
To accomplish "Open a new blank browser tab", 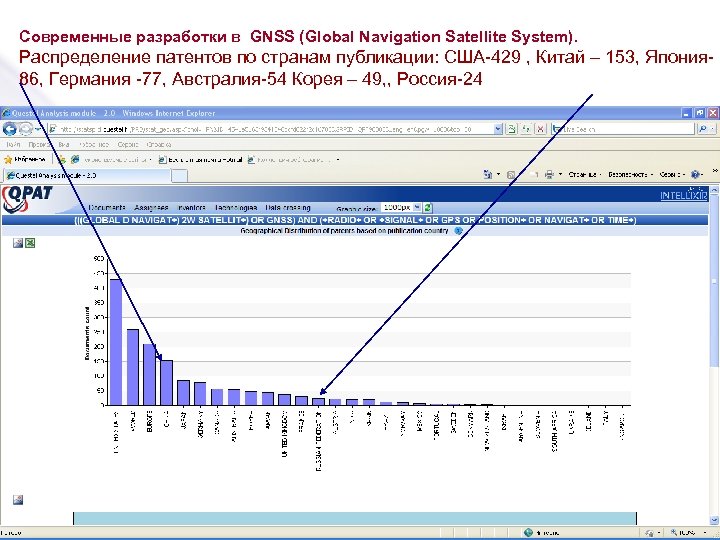I will (x=180, y=175).
